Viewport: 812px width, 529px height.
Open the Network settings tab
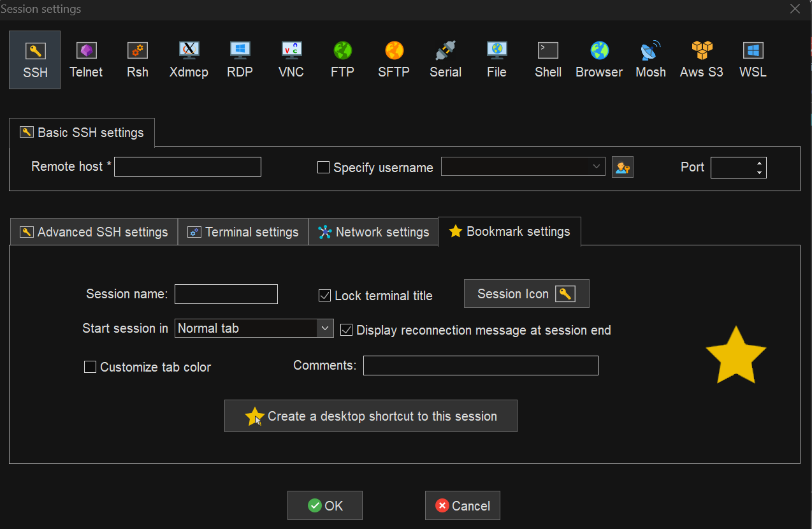[x=373, y=231]
